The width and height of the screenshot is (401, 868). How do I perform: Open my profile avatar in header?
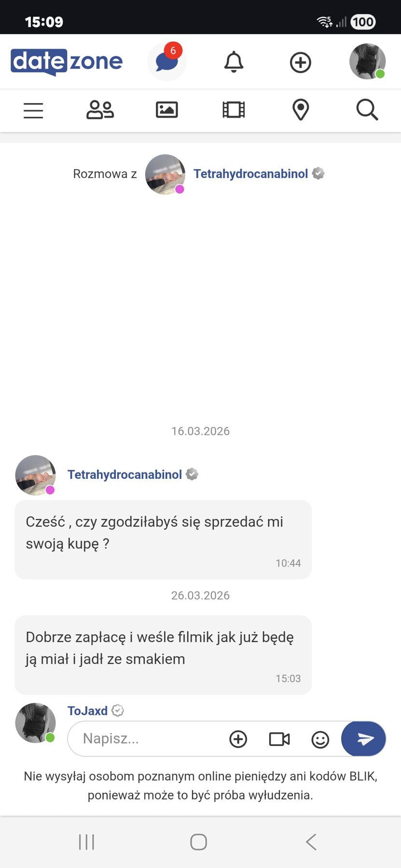367,62
